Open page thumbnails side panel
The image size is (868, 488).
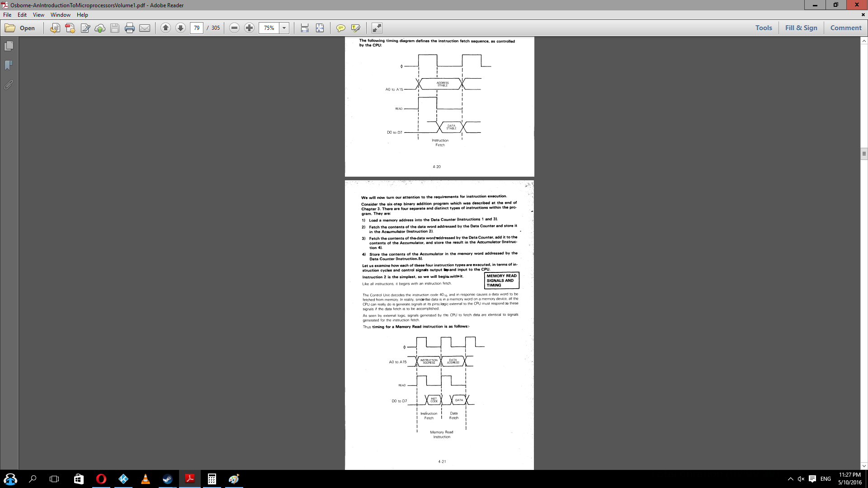point(9,46)
